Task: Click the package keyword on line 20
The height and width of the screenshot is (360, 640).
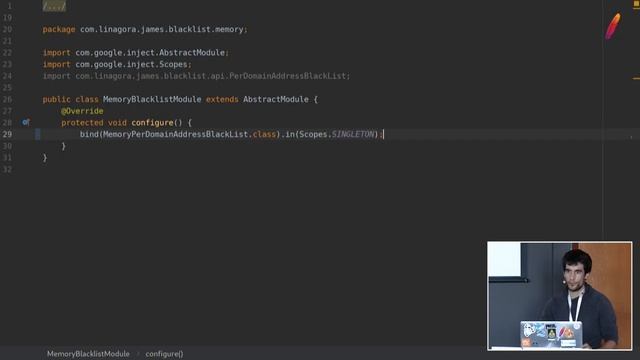Action: pos(59,29)
